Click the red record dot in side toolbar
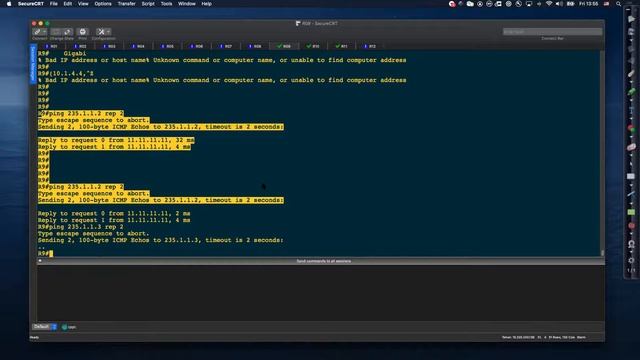The height and width of the screenshot is (360, 640). click(631, 226)
